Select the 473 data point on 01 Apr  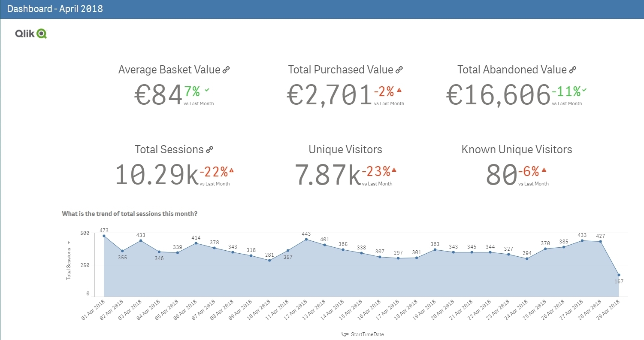[104, 236]
